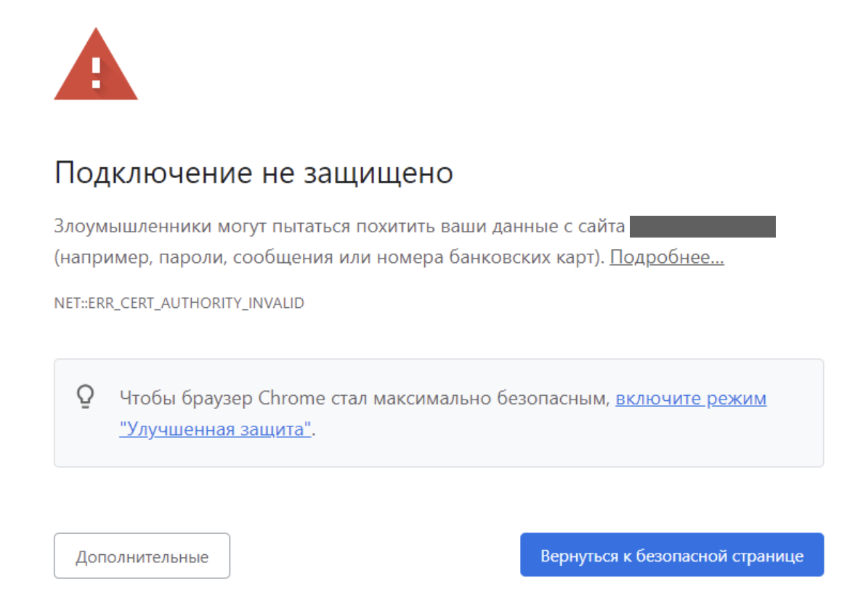Screen dimensions: 863x616
Task: Expand advanced details via 'Дополнительные'
Action: point(142,555)
